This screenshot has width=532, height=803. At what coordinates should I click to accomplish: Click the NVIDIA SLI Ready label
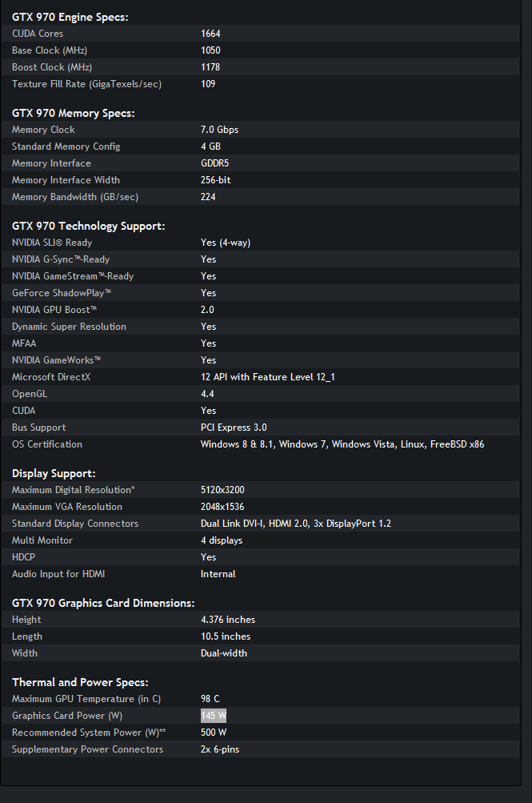click(52, 243)
